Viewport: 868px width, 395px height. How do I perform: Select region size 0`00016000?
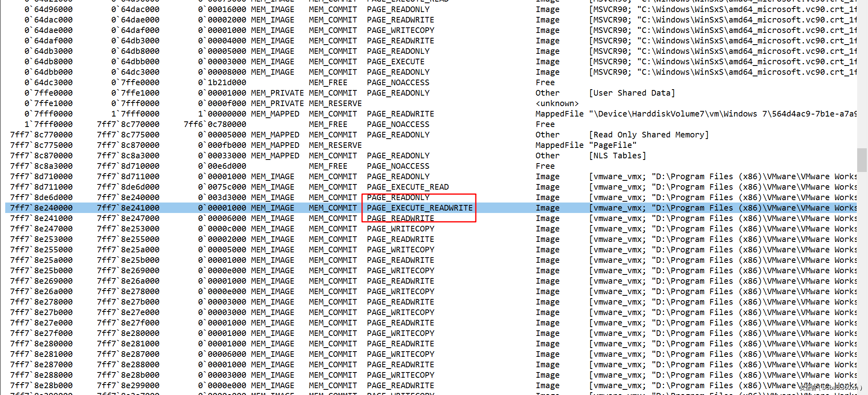(222, 9)
